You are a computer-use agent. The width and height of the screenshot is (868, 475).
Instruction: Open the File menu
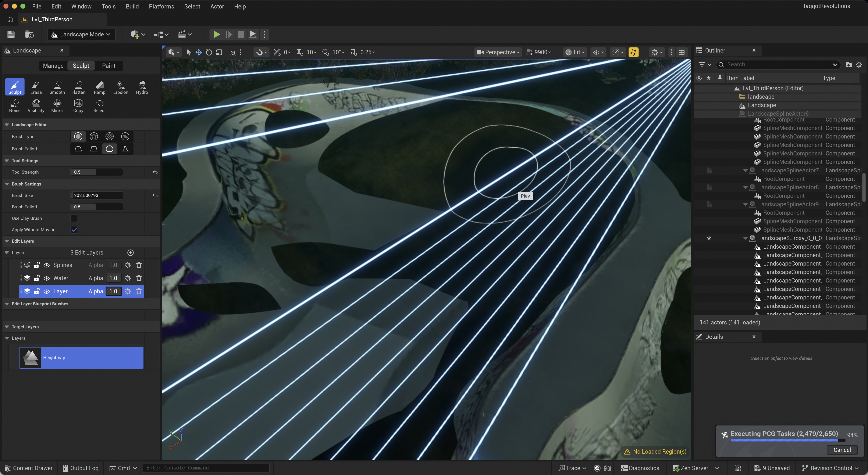tap(37, 6)
